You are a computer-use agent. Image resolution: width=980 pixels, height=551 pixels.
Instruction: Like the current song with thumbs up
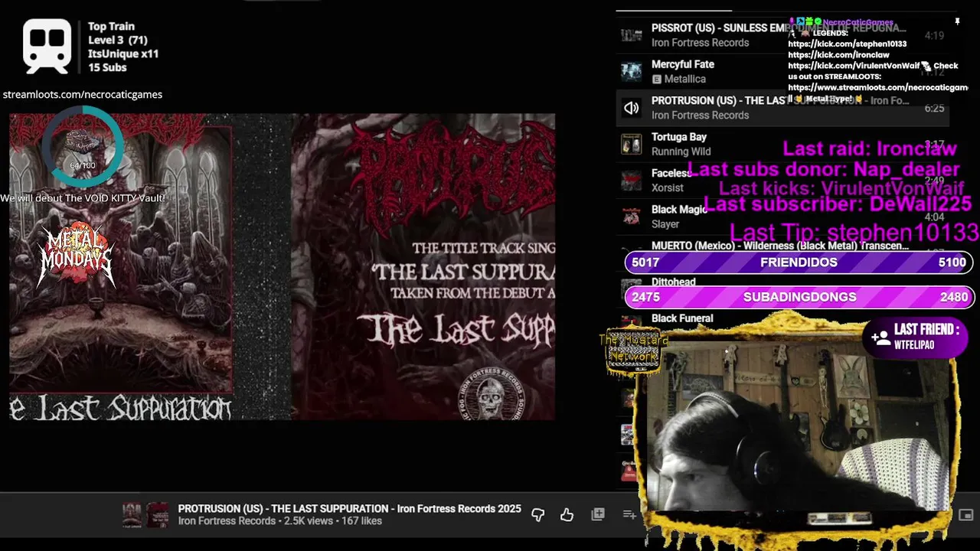click(x=567, y=515)
